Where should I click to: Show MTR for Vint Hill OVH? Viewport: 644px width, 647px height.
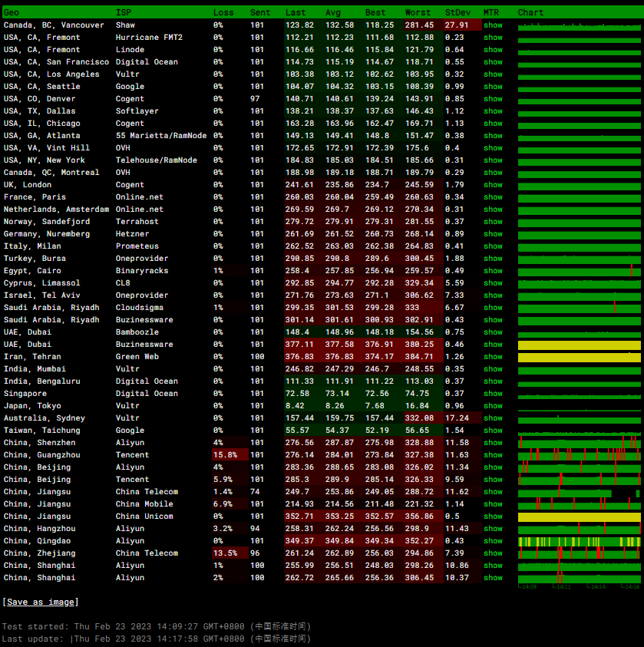tap(493, 148)
